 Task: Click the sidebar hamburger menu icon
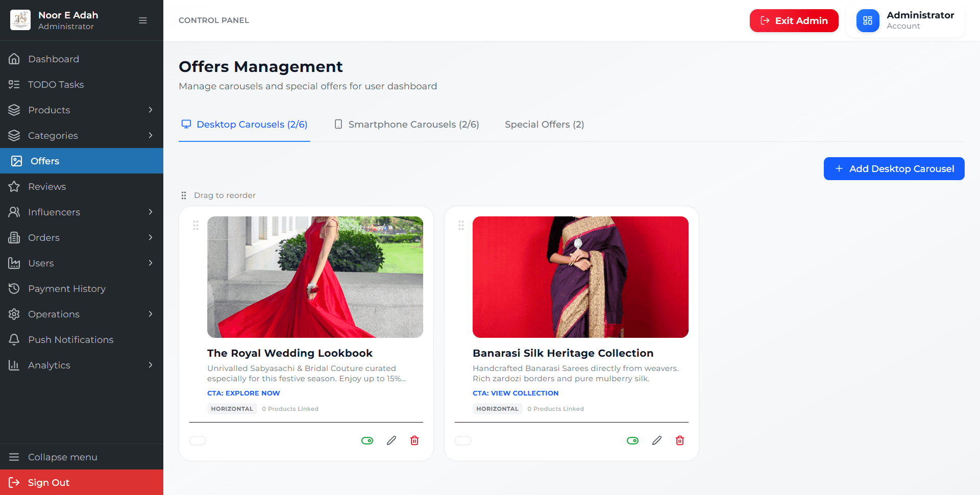click(x=143, y=20)
